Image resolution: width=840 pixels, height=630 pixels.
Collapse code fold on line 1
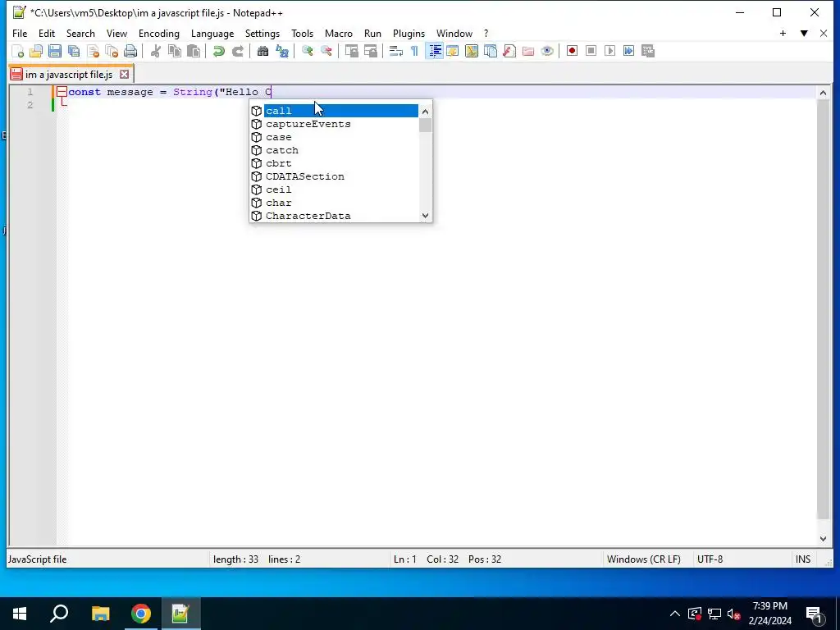[62, 92]
